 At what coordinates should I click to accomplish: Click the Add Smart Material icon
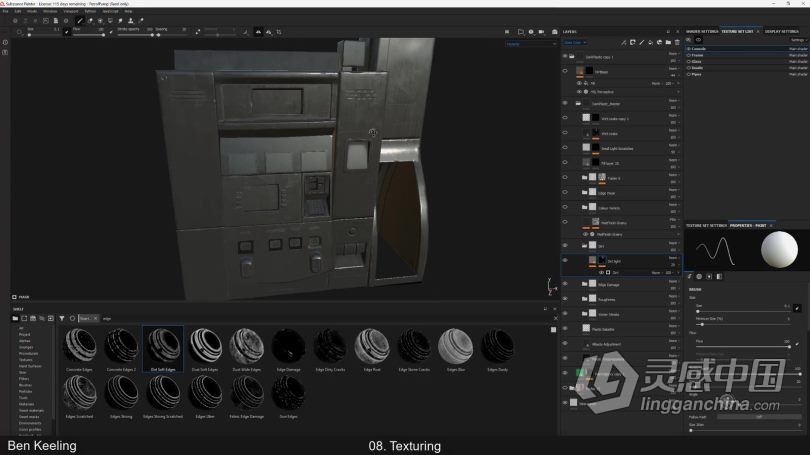click(x=659, y=42)
